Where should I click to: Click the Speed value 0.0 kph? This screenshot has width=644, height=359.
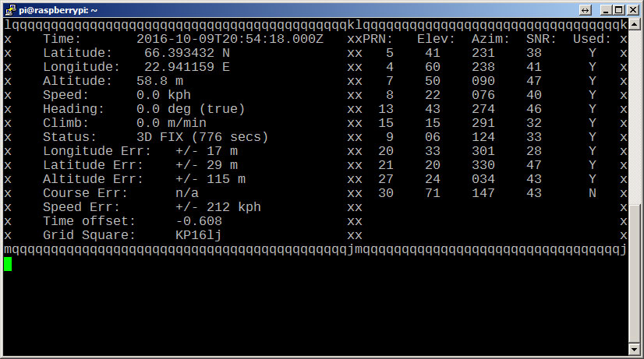tap(164, 95)
